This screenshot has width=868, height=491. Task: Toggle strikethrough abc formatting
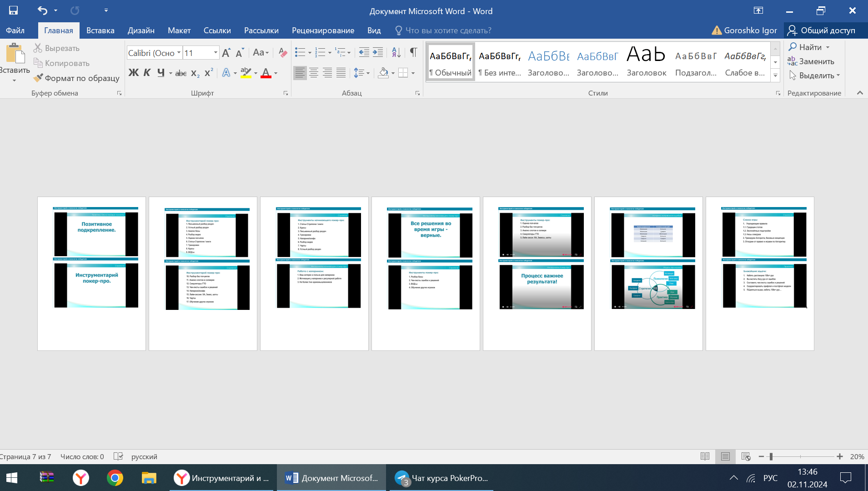181,73
